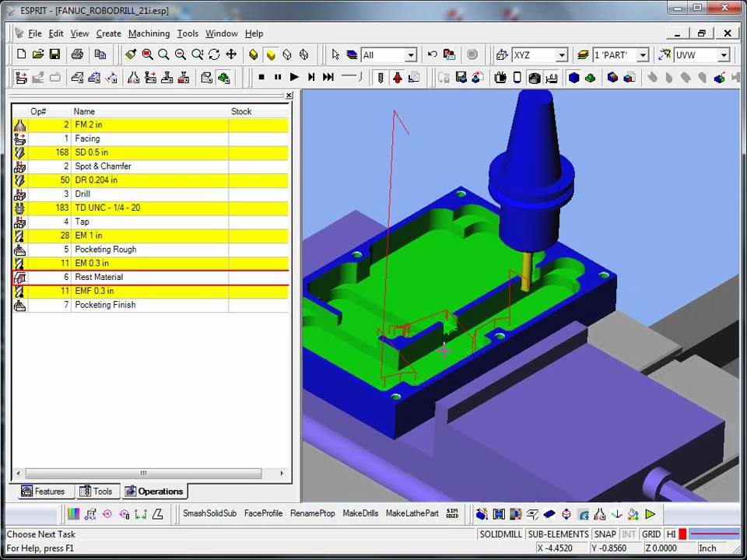This screenshot has height=560, width=747.
Task: Open the 1 'PART' layer dropdown
Action: tap(643, 55)
